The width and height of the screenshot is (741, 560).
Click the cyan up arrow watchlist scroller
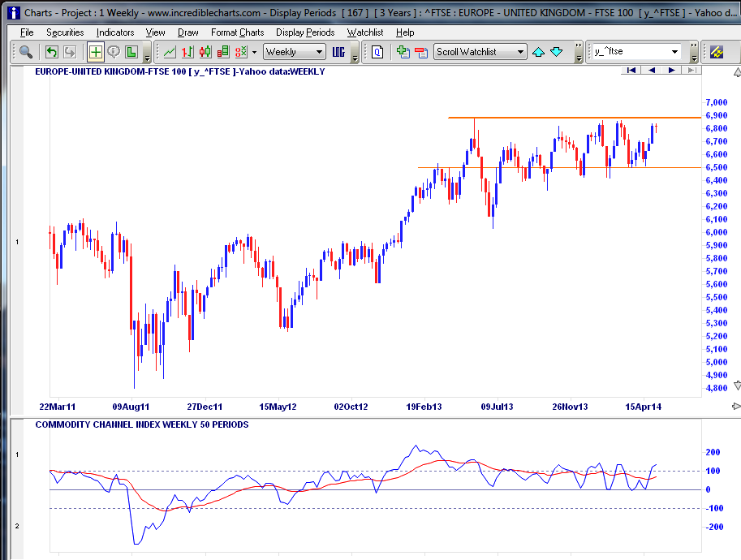point(538,52)
